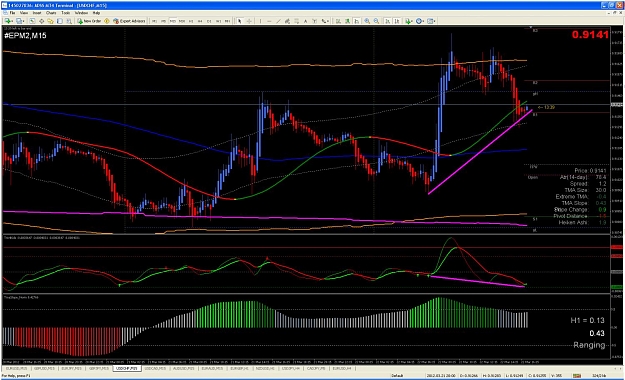
Task: Select the Crosshair tool
Action: coord(249,21)
